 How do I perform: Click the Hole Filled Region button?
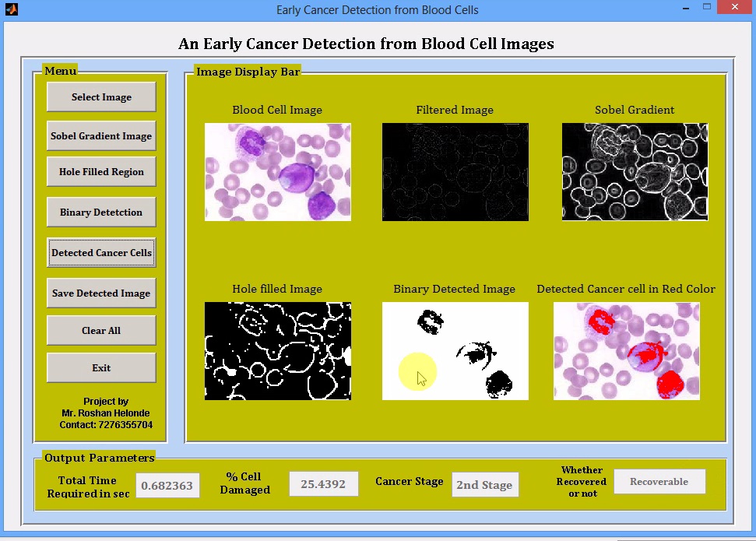(x=100, y=172)
